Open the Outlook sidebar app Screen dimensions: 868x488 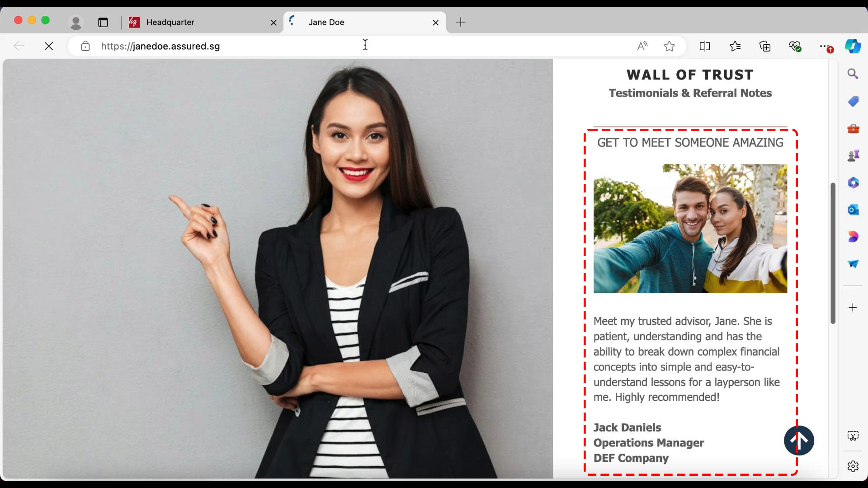pos(853,210)
